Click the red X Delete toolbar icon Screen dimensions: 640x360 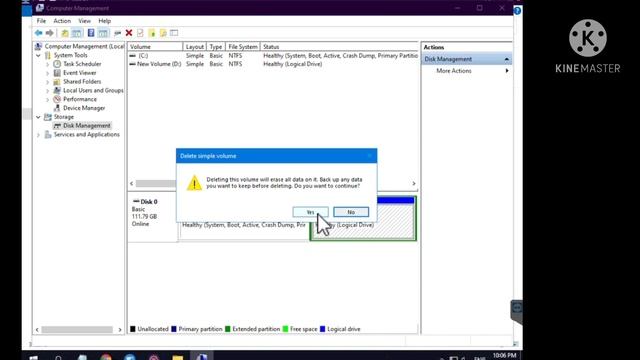click(x=129, y=33)
